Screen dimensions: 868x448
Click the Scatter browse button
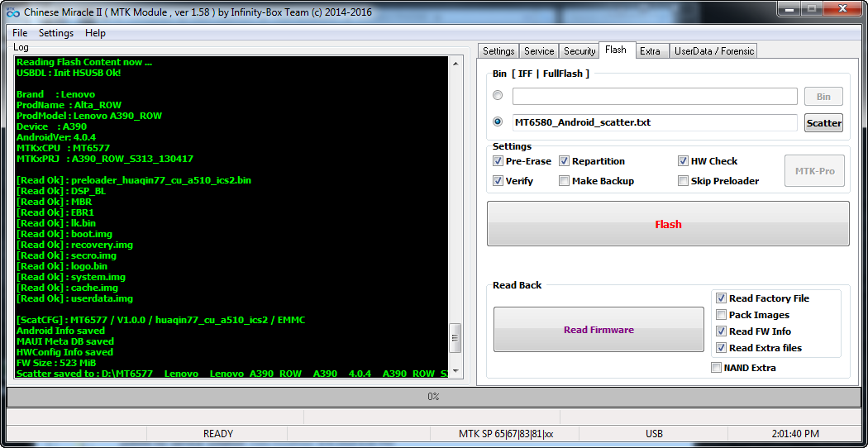[x=823, y=123]
